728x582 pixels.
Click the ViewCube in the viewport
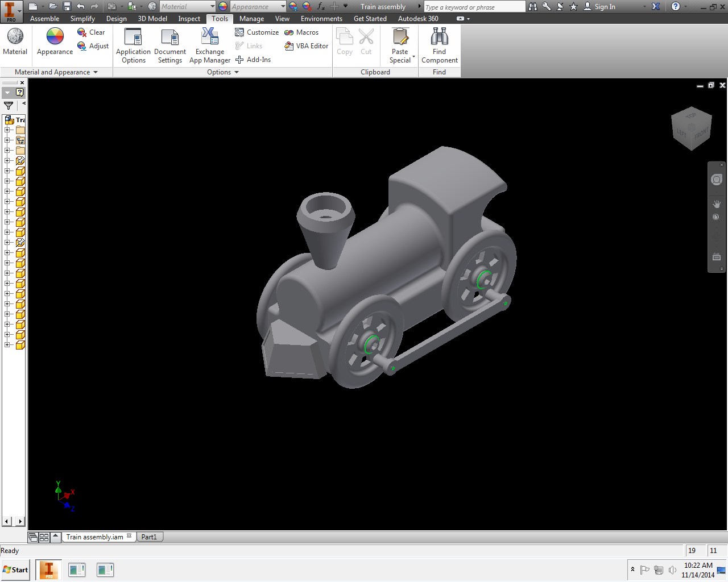pos(692,128)
